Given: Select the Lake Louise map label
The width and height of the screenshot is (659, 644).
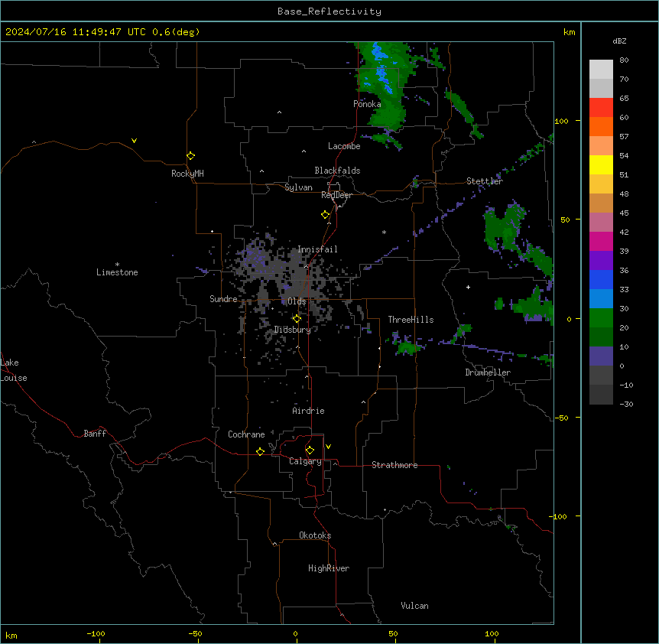Looking at the screenshot, I should (14, 370).
